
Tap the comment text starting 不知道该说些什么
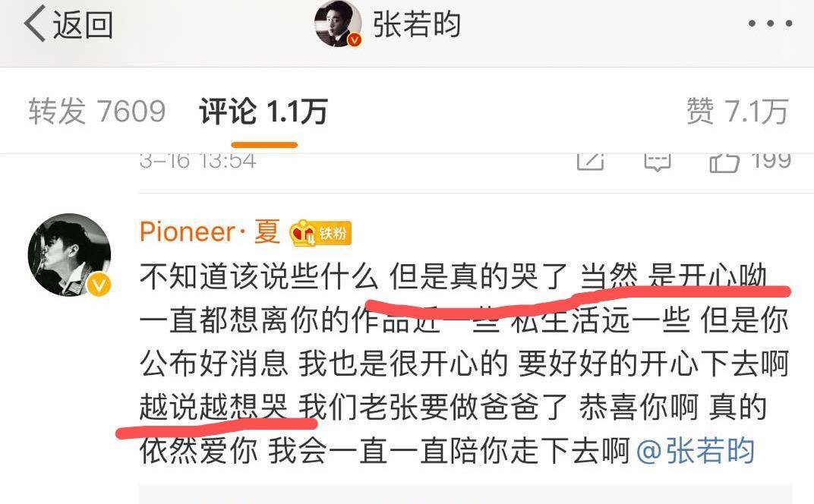465,364
